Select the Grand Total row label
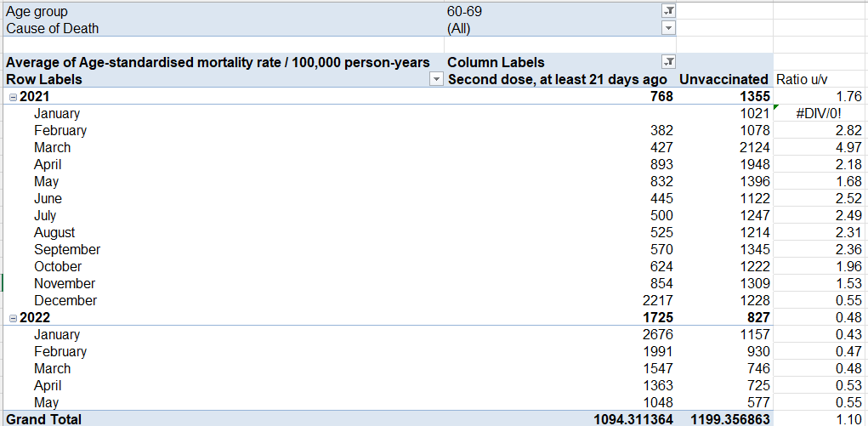This screenshot has width=868, height=426. point(224,419)
